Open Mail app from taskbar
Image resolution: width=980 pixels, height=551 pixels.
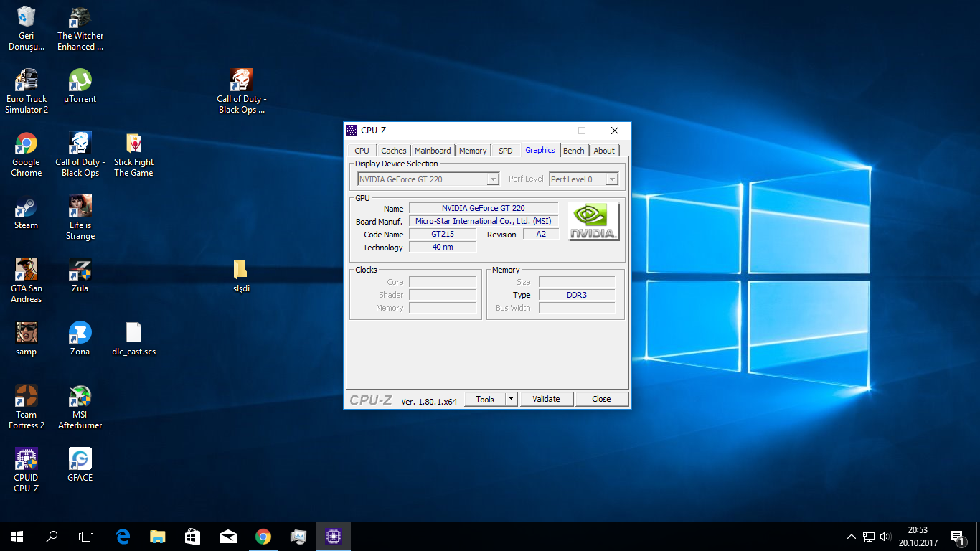pos(228,536)
